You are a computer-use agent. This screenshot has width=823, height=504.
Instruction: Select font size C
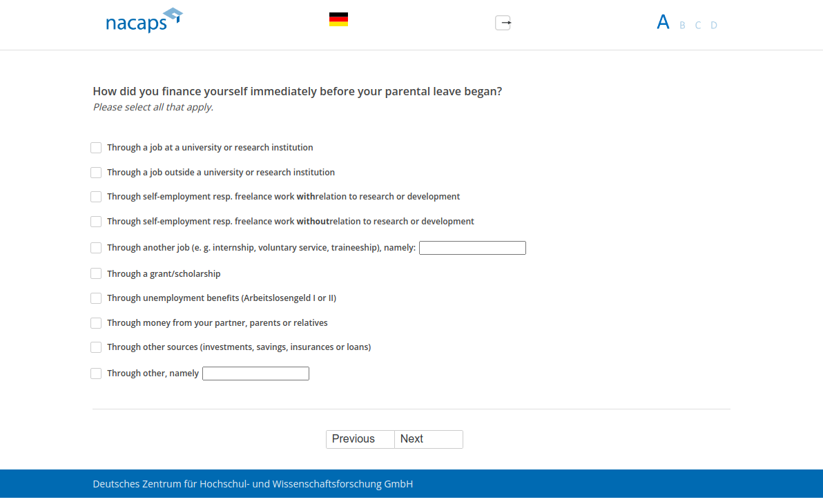tap(698, 26)
